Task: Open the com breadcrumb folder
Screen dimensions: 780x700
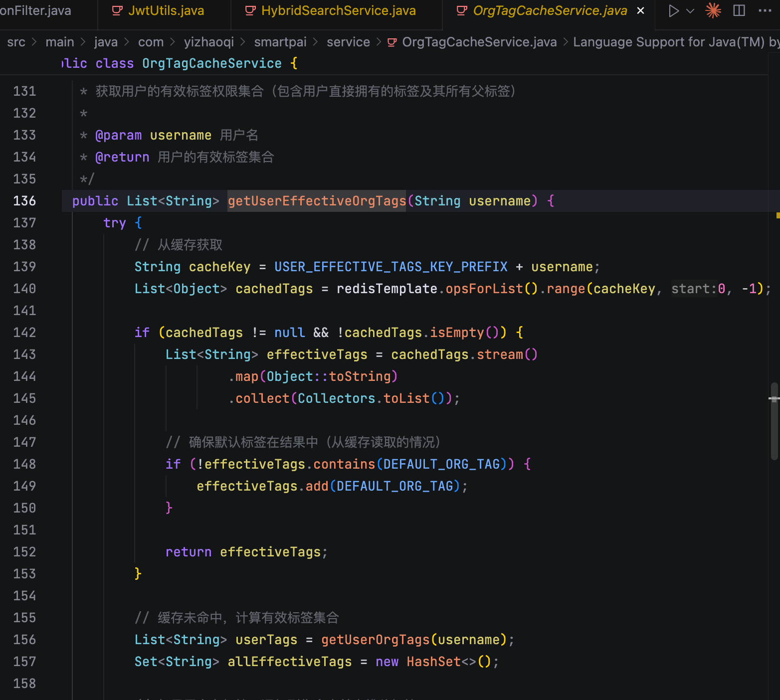Action: click(151, 42)
